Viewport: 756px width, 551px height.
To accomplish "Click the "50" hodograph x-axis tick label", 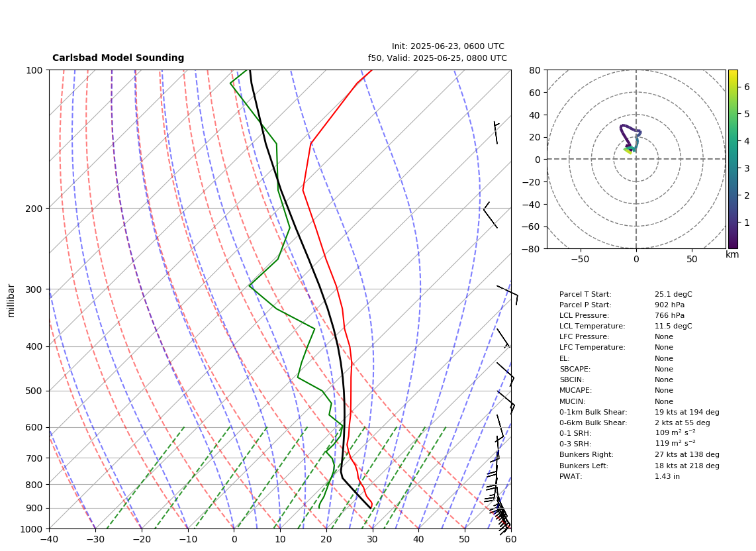I will (692, 259).
